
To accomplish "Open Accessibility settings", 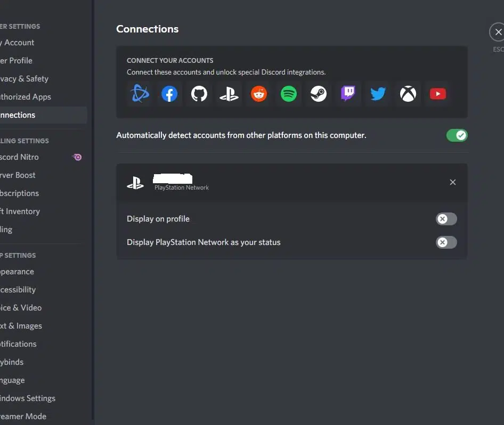I will pyautogui.click(x=42, y=289).
